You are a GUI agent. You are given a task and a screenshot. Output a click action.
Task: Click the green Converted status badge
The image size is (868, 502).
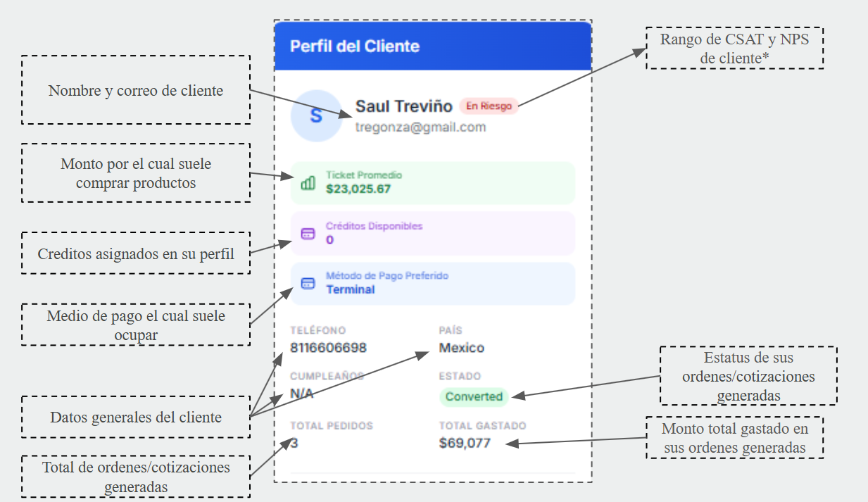(x=474, y=396)
